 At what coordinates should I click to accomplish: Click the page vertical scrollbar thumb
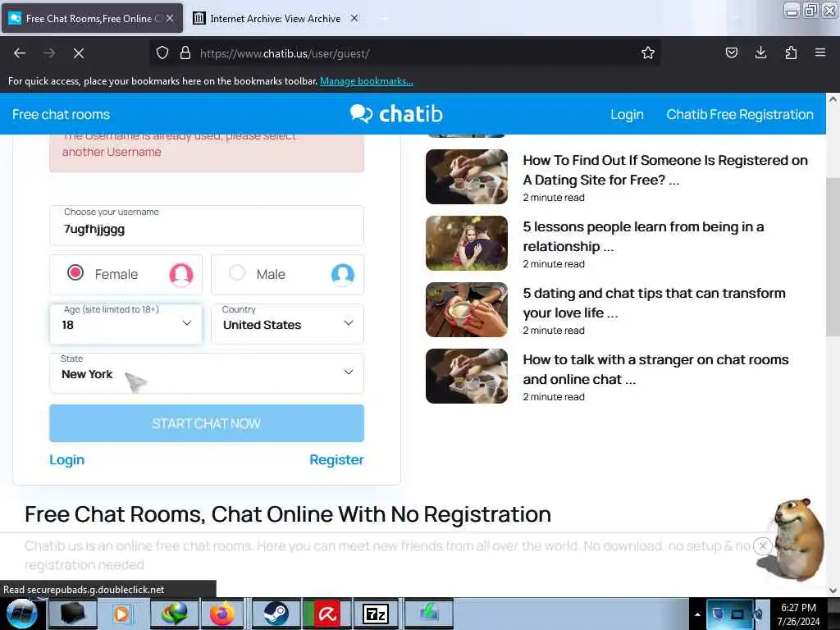(x=833, y=257)
